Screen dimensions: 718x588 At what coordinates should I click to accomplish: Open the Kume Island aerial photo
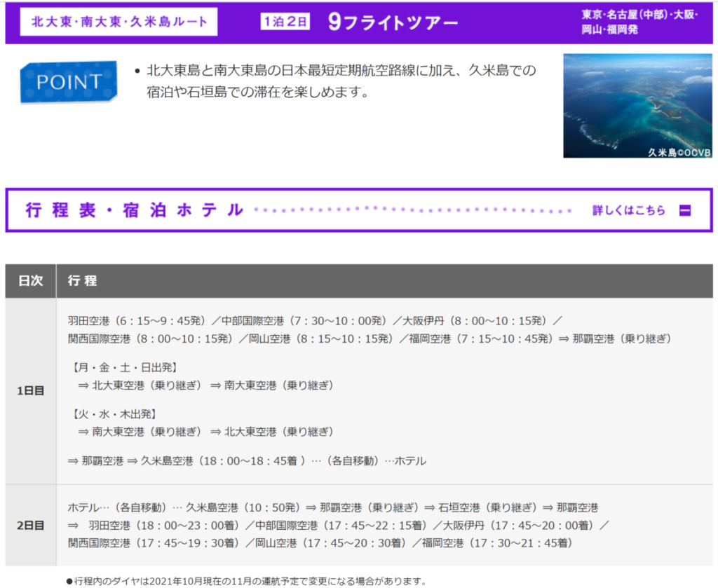pos(637,106)
